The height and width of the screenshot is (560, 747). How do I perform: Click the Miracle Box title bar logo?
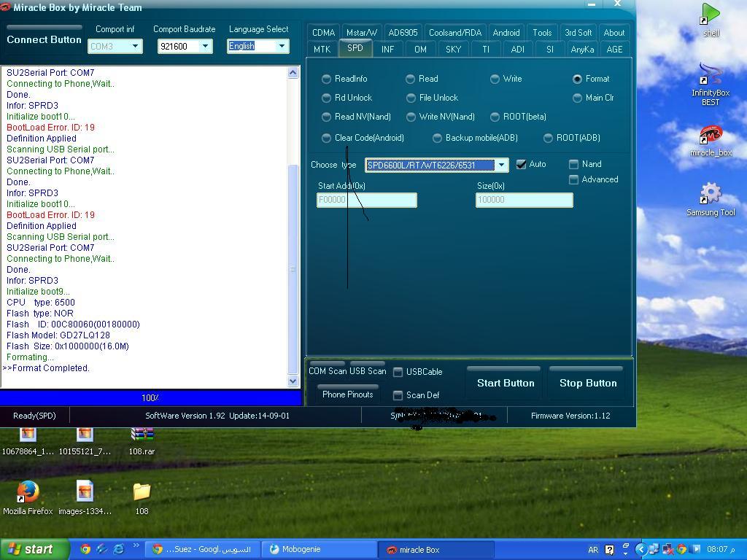[5, 7]
